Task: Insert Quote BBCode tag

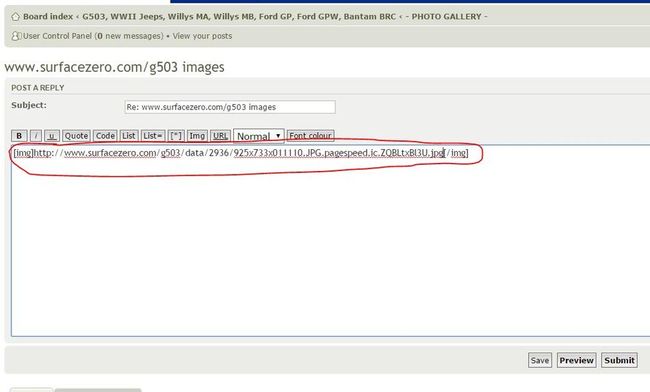Action: pyautogui.click(x=76, y=136)
